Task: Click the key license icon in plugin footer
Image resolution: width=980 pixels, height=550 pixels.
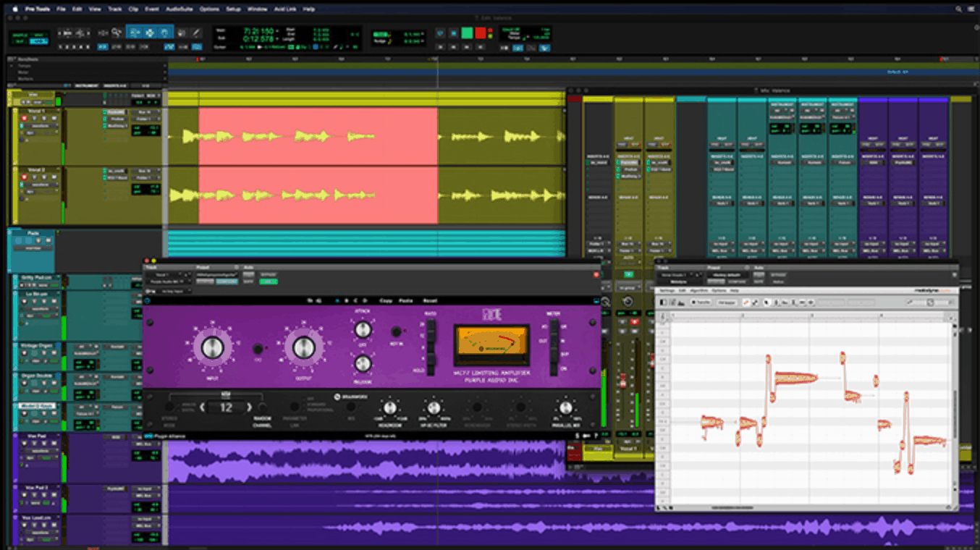Action: tap(587, 436)
